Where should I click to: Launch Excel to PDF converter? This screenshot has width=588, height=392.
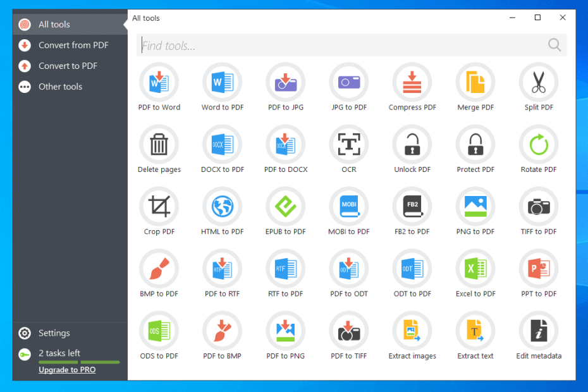pos(475,269)
